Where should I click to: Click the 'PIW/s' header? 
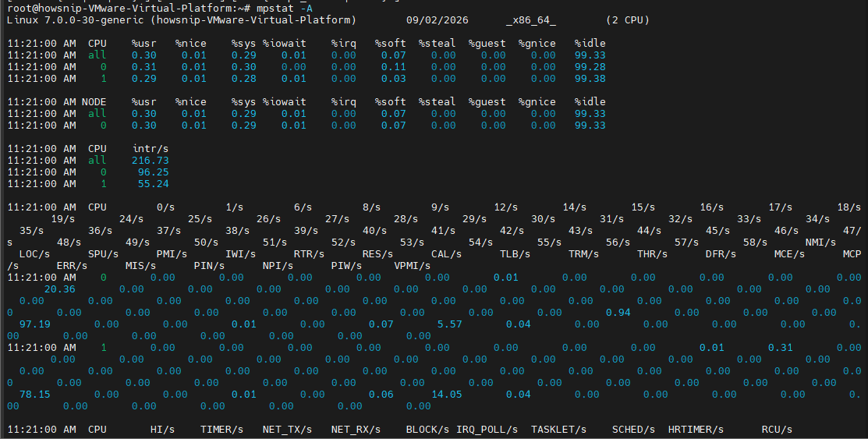[346, 266]
